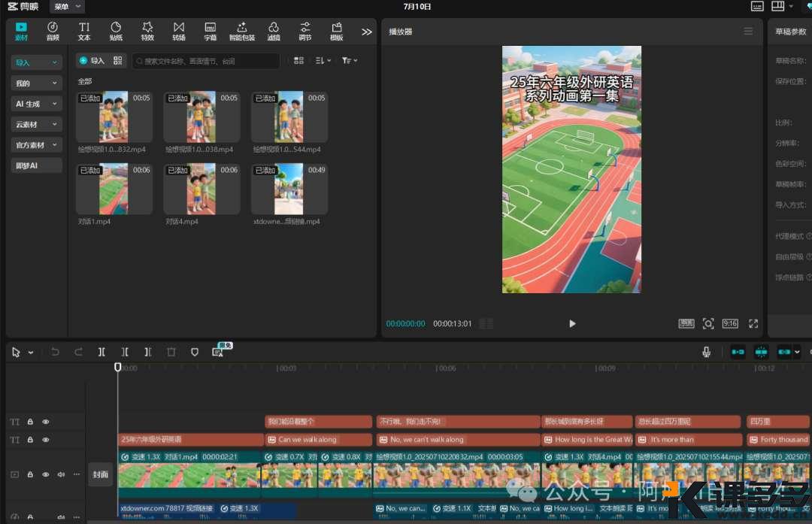Viewport: 812px width, 524px height.
Task: Switch to the 文本 text tab
Action: coord(84,31)
